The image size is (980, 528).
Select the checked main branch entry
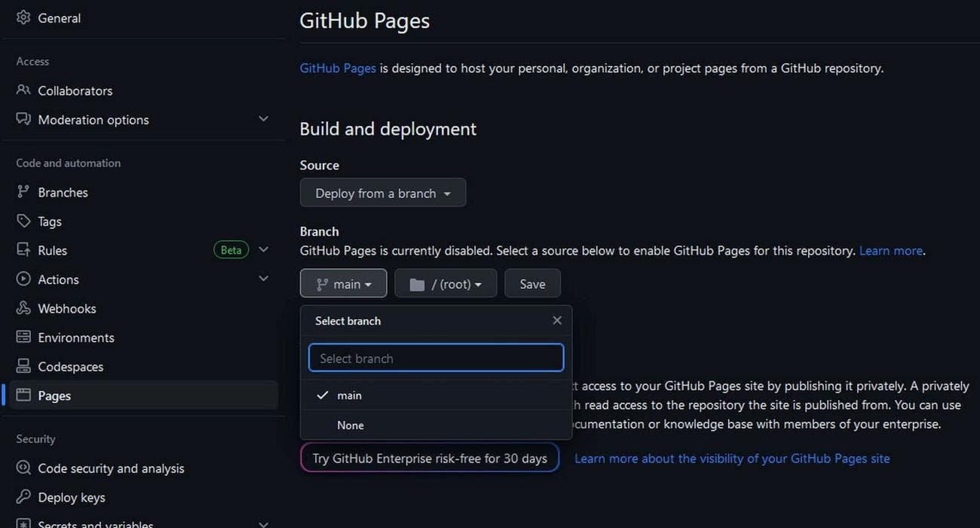tap(349, 395)
